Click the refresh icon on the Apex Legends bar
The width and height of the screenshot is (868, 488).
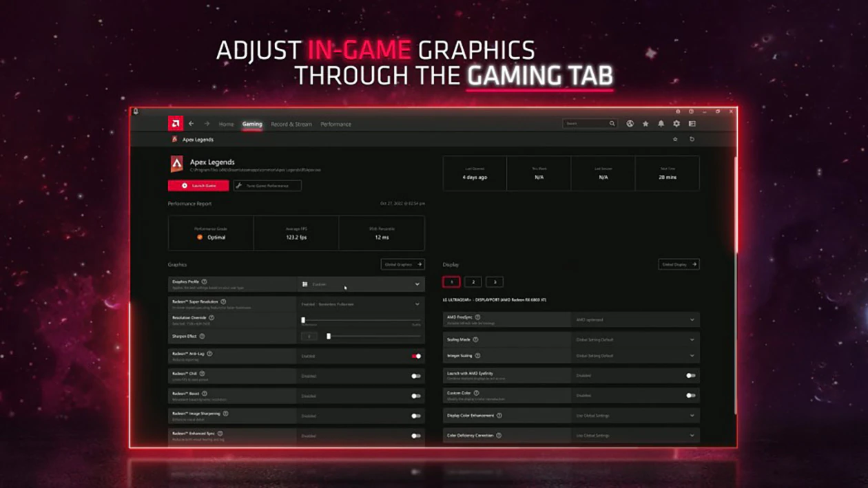coord(692,139)
